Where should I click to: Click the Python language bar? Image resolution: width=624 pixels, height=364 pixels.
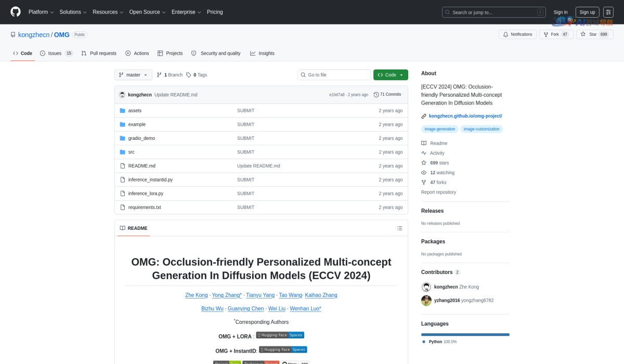pyautogui.click(x=465, y=334)
